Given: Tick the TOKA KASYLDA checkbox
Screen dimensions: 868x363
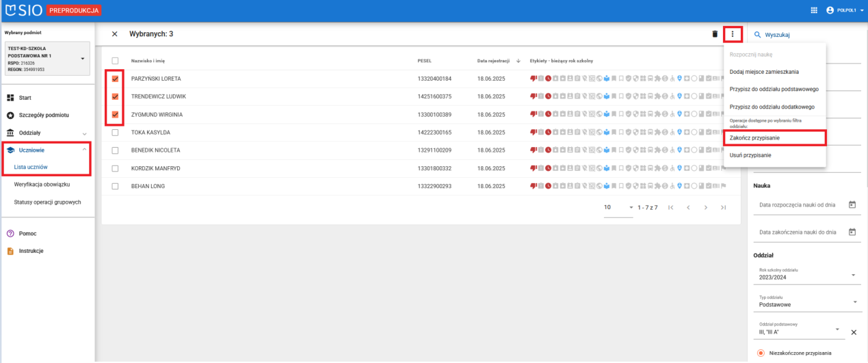Looking at the screenshot, I should click(x=115, y=133).
